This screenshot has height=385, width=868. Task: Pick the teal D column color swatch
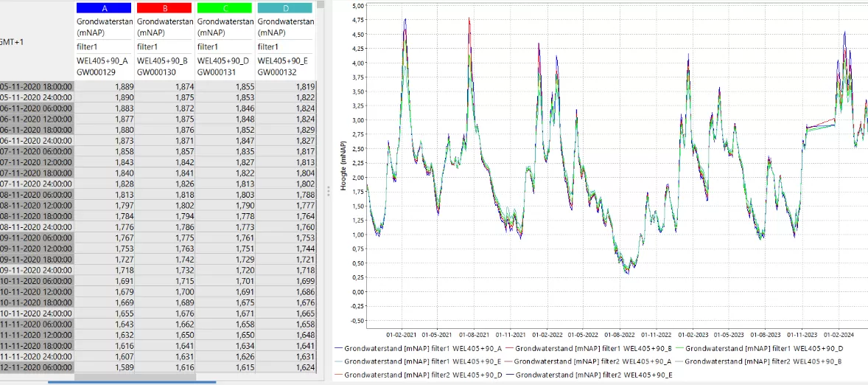[284, 8]
